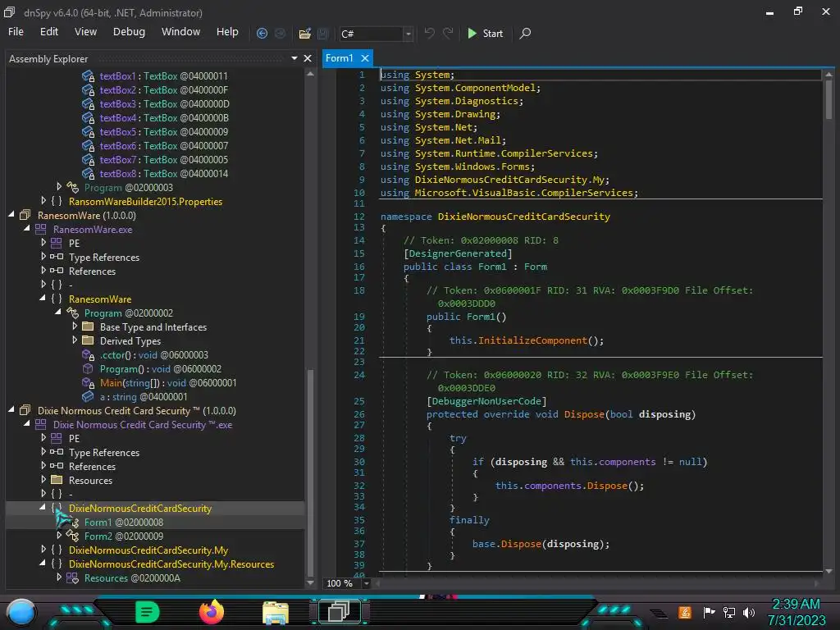The height and width of the screenshot is (630, 840).
Task: Close the Form1 tab
Action: 365,58
